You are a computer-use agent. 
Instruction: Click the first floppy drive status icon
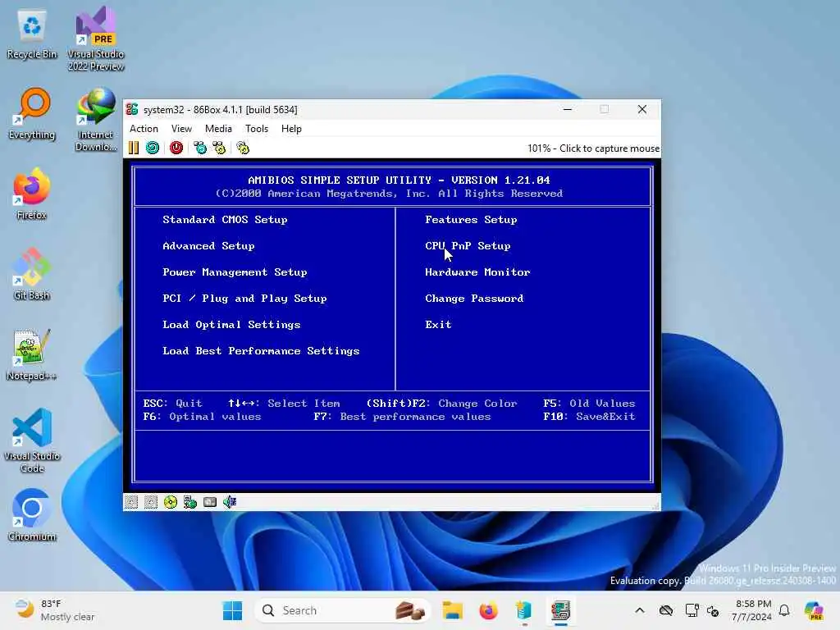(x=131, y=502)
